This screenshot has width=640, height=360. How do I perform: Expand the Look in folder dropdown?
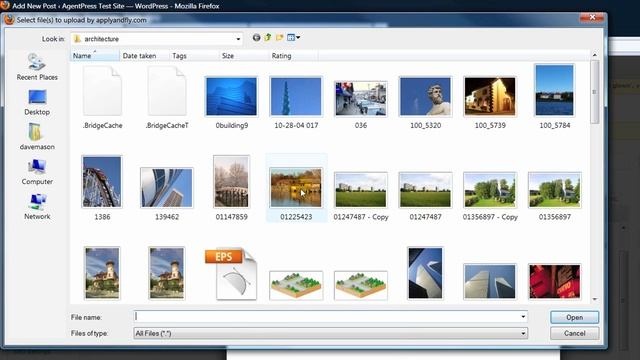pyautogui.click(x=238, y=39)
